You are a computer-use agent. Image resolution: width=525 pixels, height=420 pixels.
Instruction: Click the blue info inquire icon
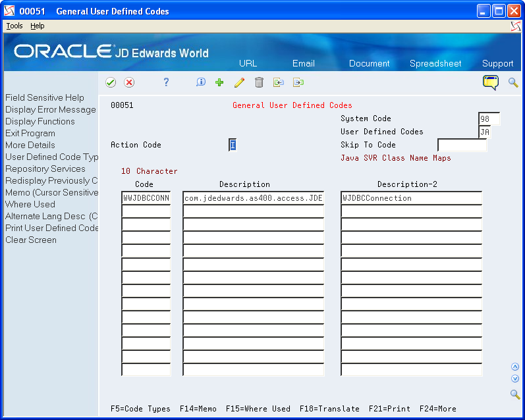[200, 82]
